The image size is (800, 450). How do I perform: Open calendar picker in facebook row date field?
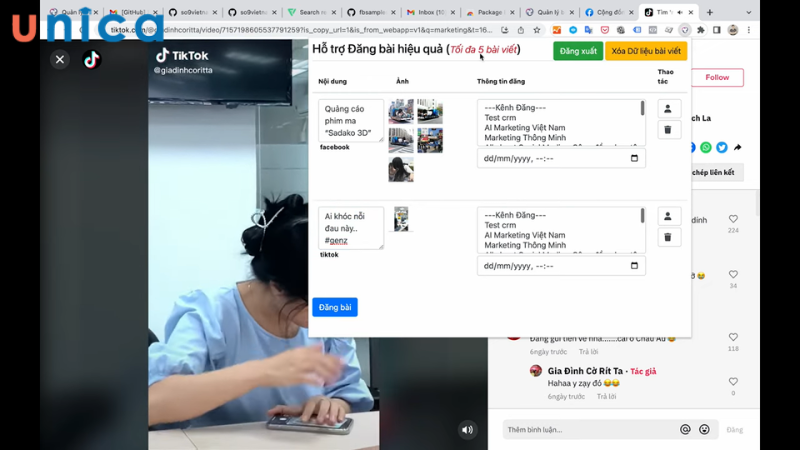point(634,158)
